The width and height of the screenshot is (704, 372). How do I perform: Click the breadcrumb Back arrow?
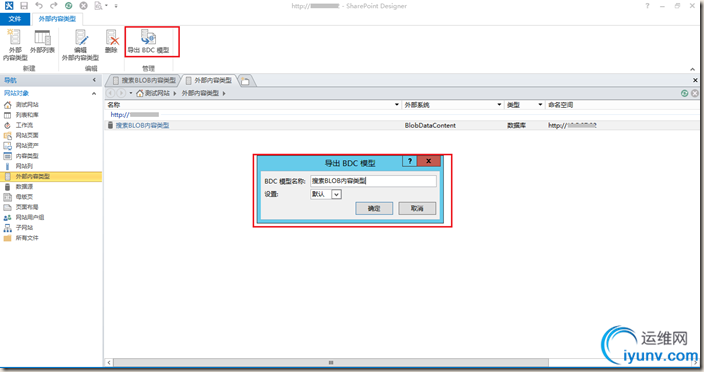(110, 93)
